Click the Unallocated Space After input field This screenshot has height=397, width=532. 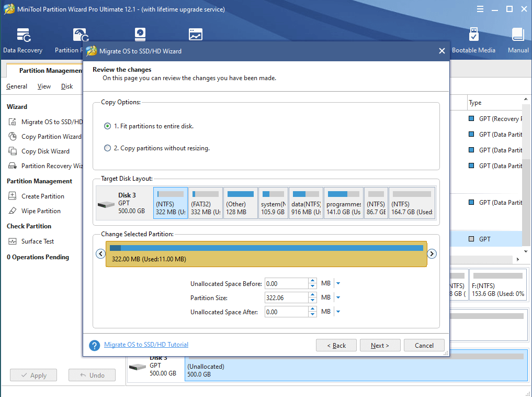point(287,312)
